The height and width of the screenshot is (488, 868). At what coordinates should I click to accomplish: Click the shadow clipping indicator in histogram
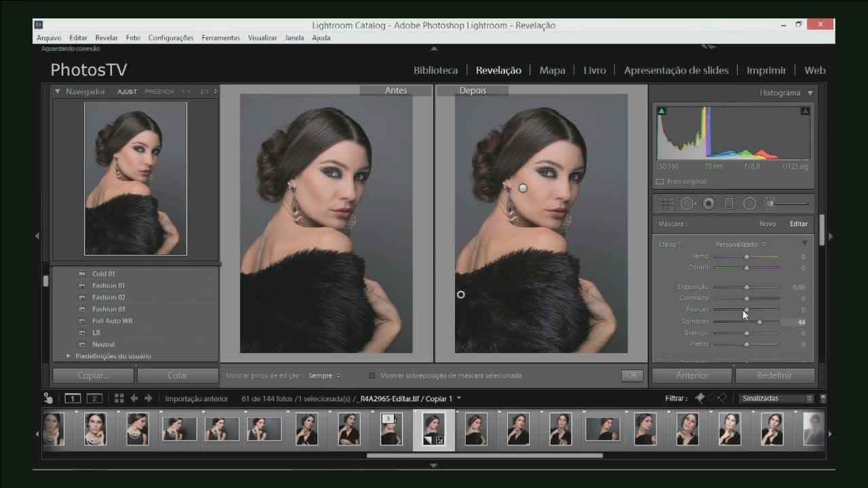click(x=661, y=111)
